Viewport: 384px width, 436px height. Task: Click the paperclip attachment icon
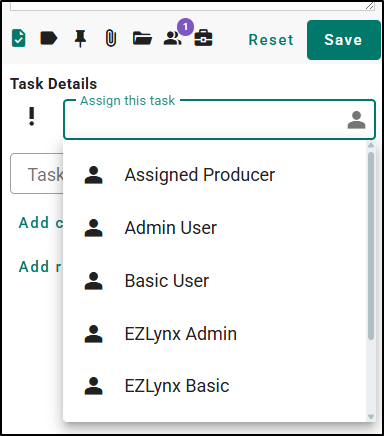[x=111, y=38]
